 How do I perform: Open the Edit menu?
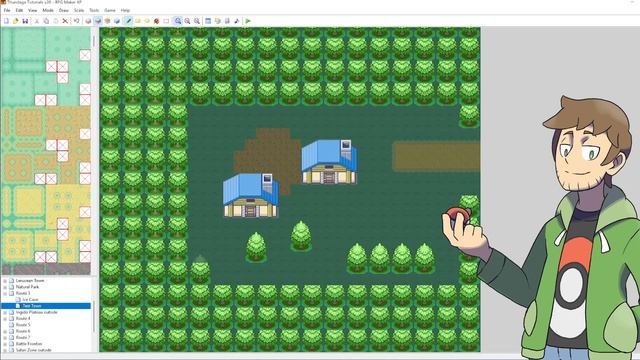pos(19,10)
